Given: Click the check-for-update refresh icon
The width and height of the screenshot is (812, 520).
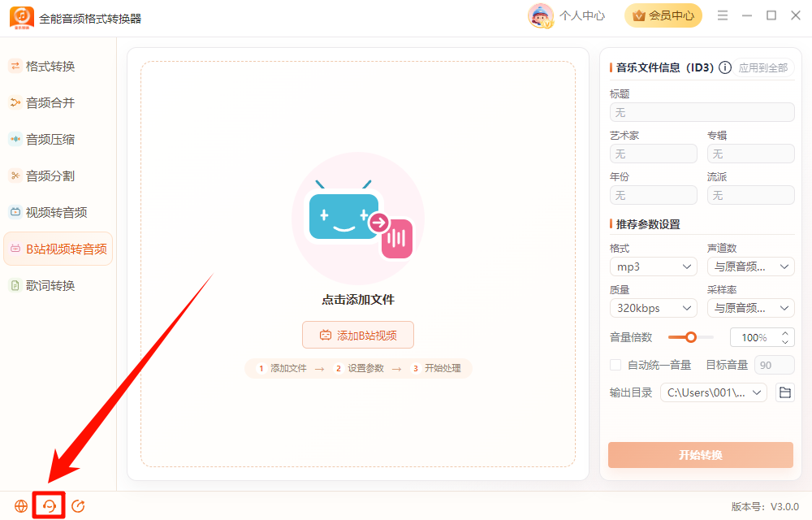Looking at the screenshot, I should 78,506.
